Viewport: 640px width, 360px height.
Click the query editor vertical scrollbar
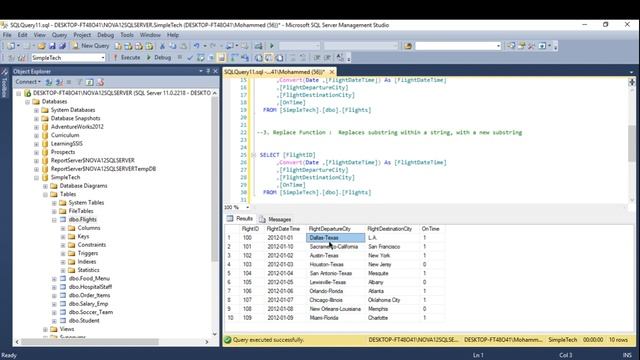[631, 143]
